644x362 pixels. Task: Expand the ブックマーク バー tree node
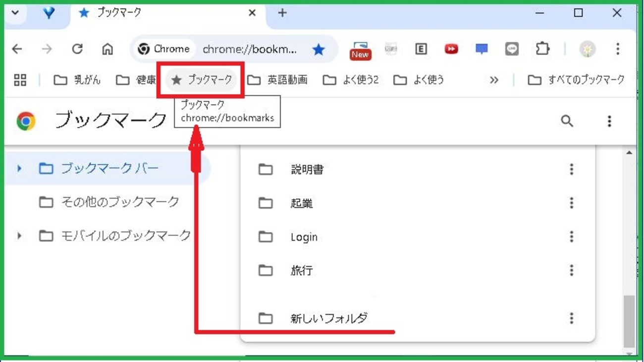click(19, 169)
